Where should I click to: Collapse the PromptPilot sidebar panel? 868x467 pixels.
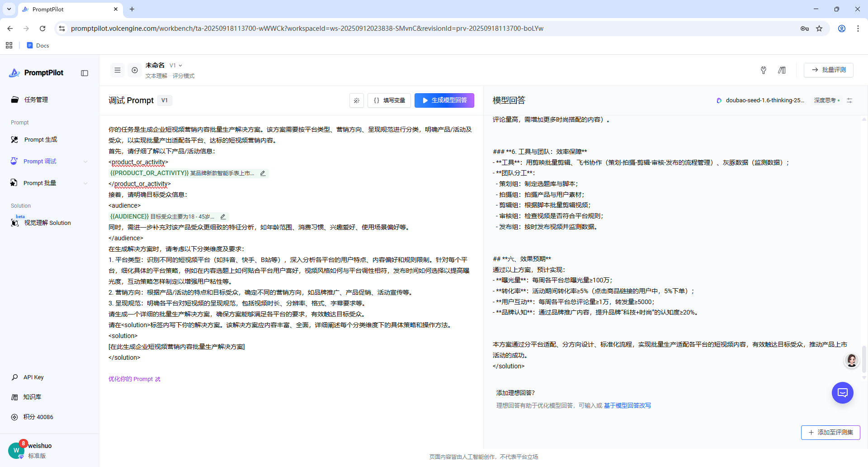tap(85, 73)
